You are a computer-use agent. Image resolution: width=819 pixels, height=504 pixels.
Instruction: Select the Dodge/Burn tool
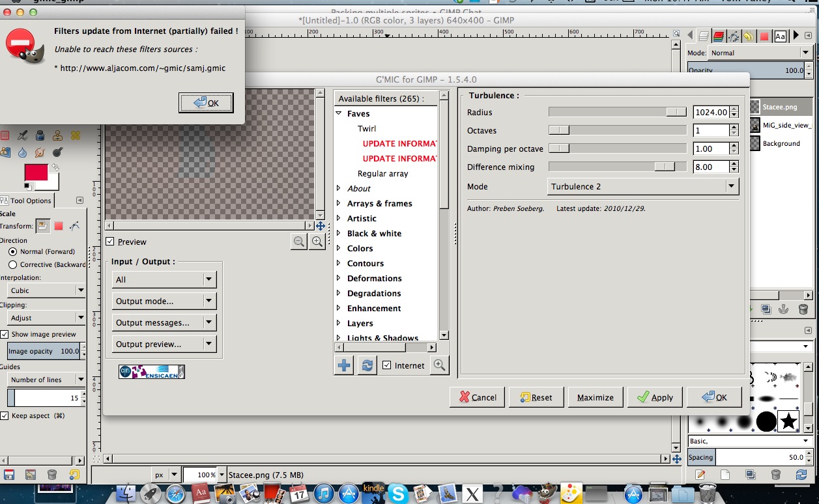(57, 152)
